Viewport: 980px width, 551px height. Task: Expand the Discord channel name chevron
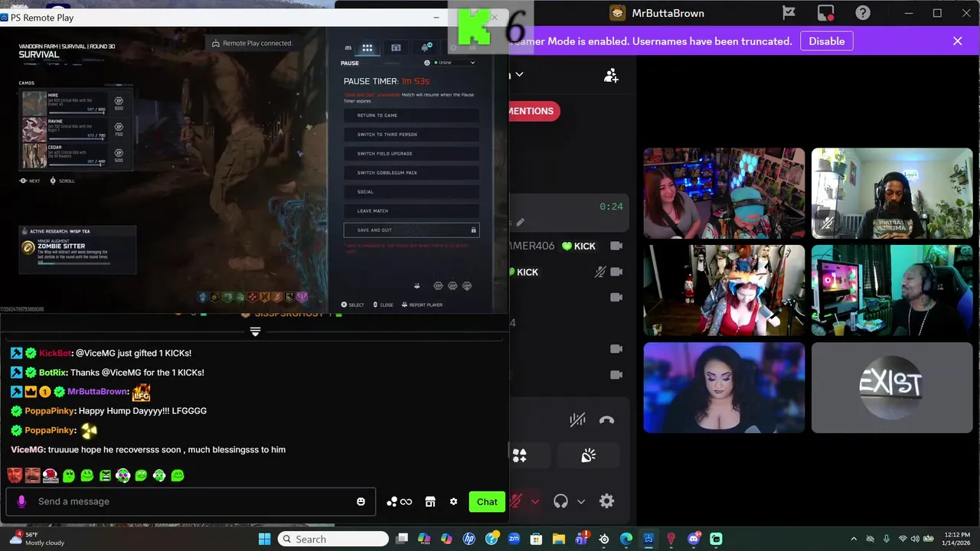click(519, 74)
